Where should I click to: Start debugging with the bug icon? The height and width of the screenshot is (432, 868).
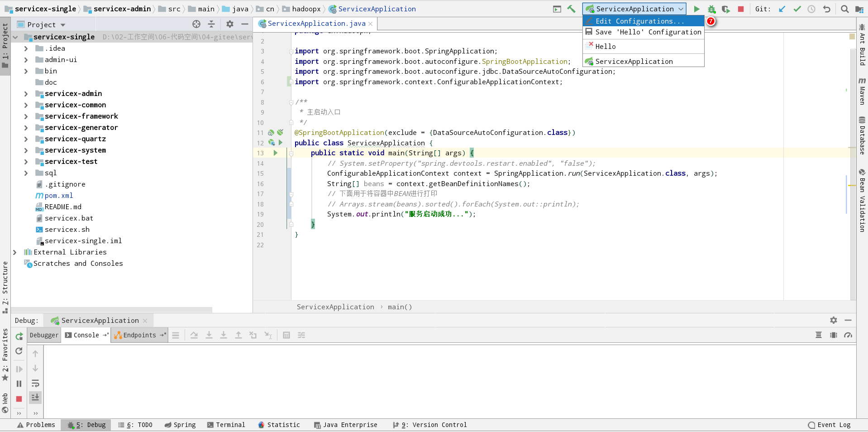(x=711, y=9)
